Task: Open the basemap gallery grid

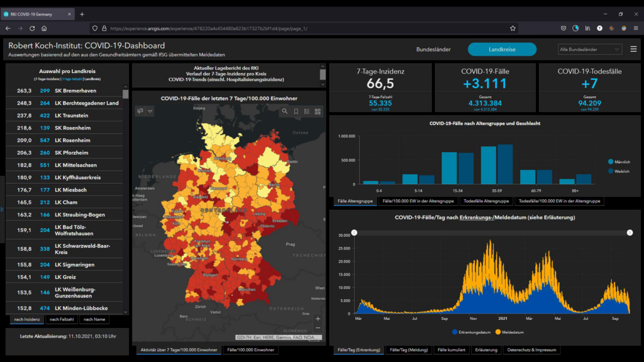Action: click(318, 111)
